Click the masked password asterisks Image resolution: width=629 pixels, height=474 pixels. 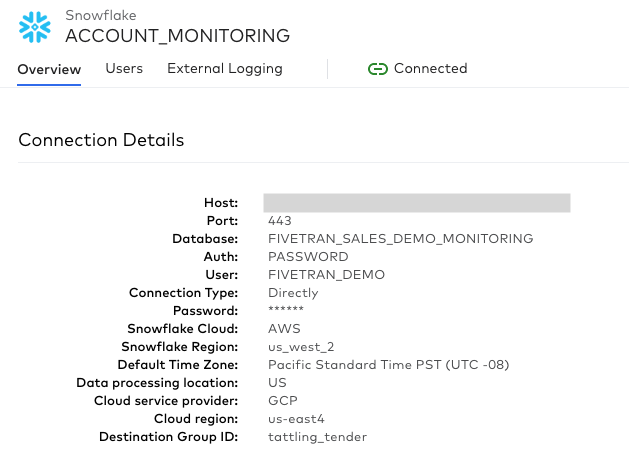pyautogui.click(x=286, y=309)
